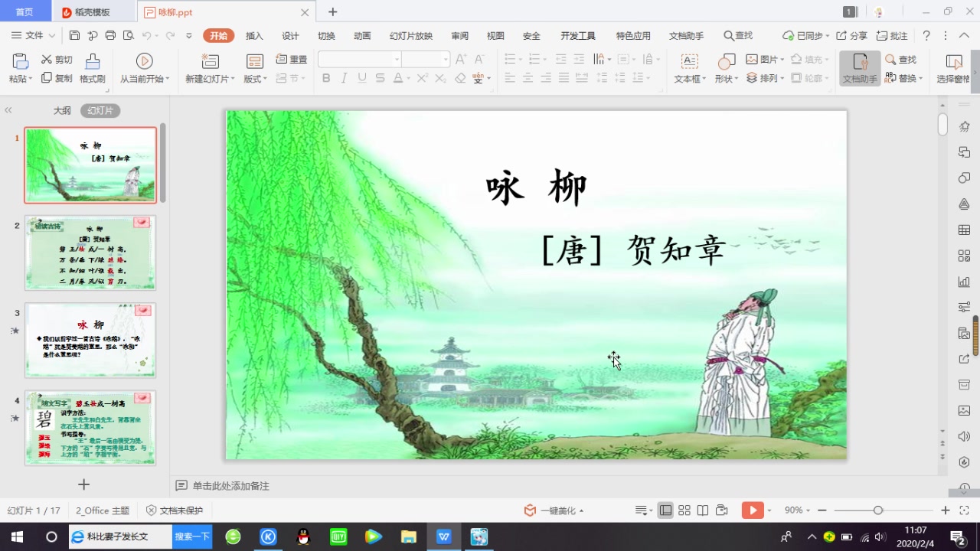The width and height of the screenshot is (980, 551).
Task: Click the zoom out minus button
Action: pyautogui.click(x=822, y=510)
